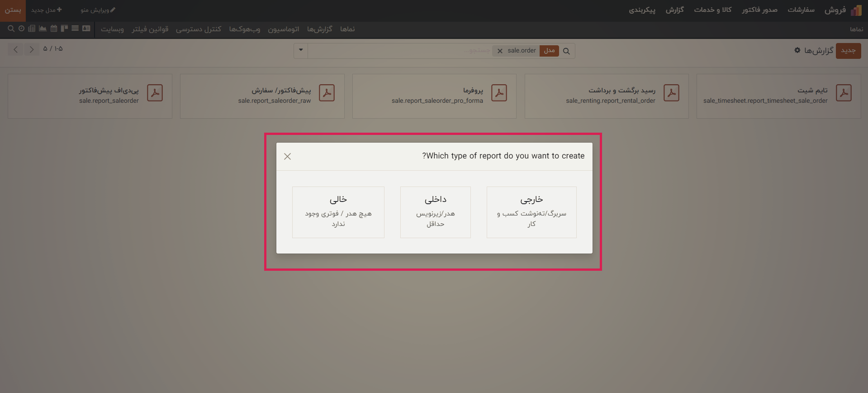Switch to the نماها Studio tab
This screenshot has width=868, height=393.
point(347,29)
